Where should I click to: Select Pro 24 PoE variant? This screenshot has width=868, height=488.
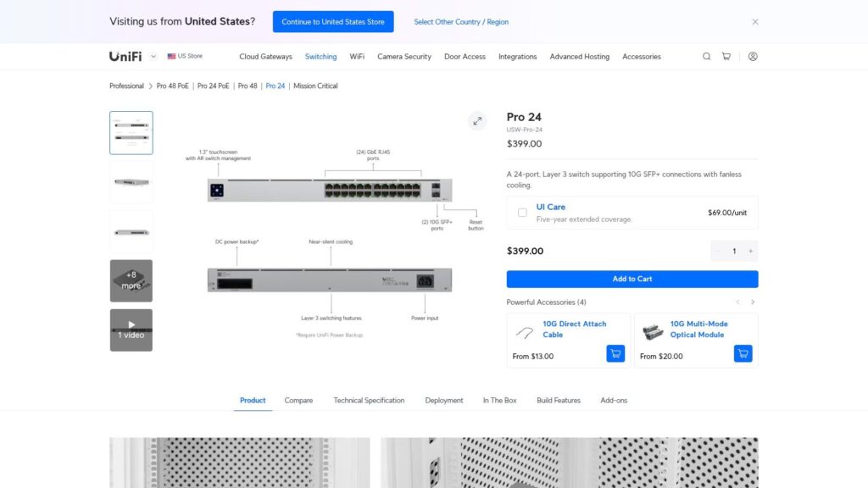[x=213, y=86]
